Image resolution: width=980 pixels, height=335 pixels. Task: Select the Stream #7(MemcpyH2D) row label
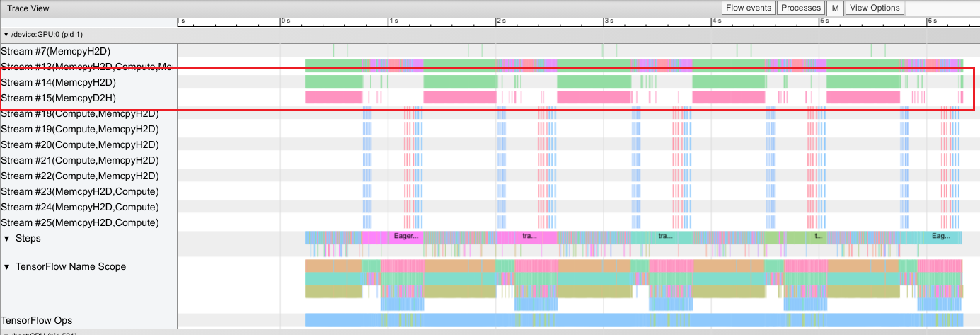point(56,51)
